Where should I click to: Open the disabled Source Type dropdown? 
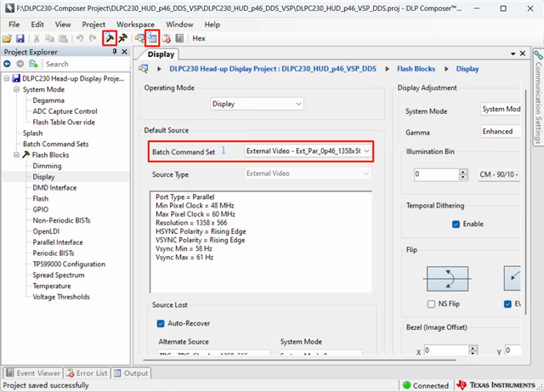308,173
